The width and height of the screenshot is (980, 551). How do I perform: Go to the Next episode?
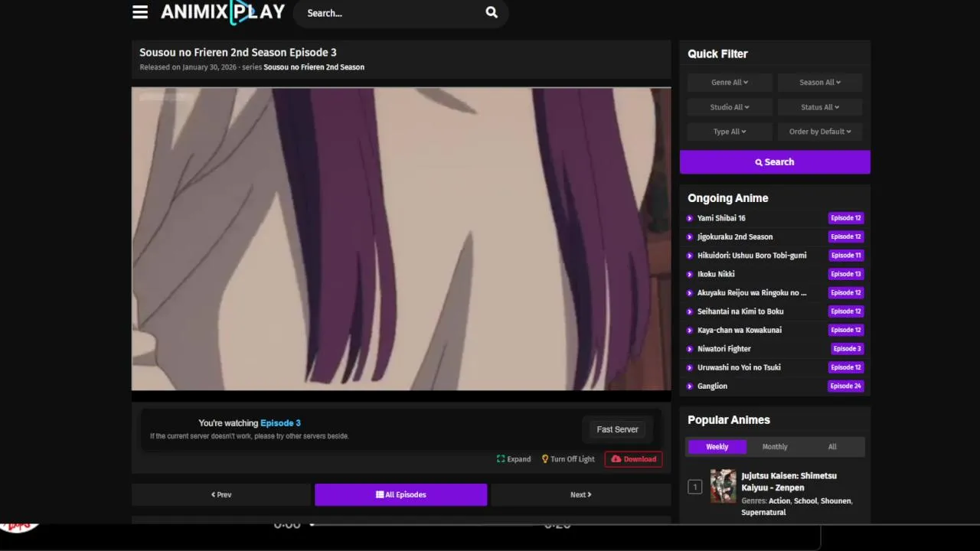coord(581,495)
